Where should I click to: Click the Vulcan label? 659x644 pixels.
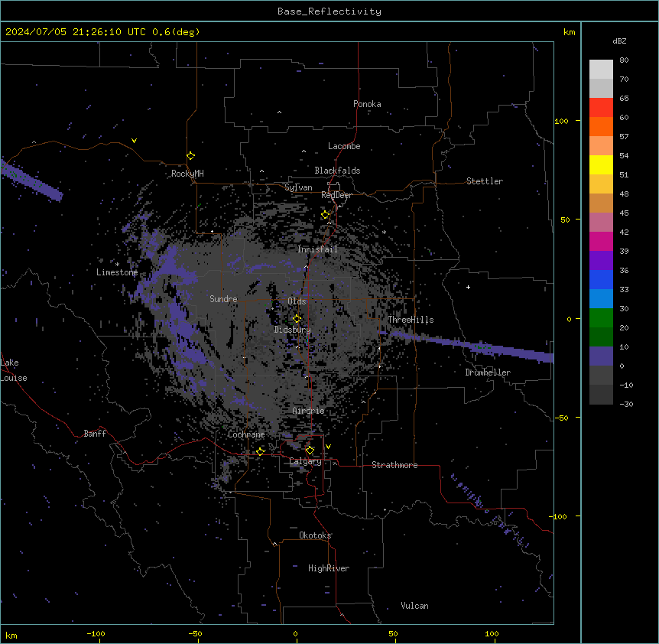[414, 606]
